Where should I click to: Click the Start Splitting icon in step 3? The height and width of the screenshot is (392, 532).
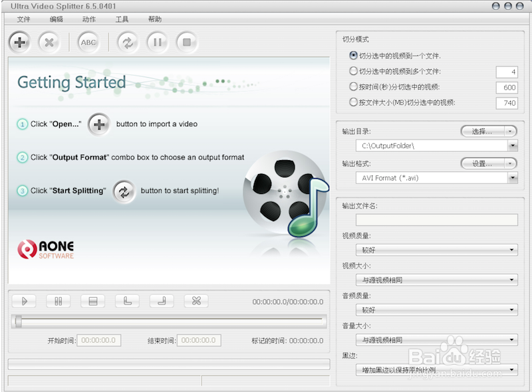(124, 191)
